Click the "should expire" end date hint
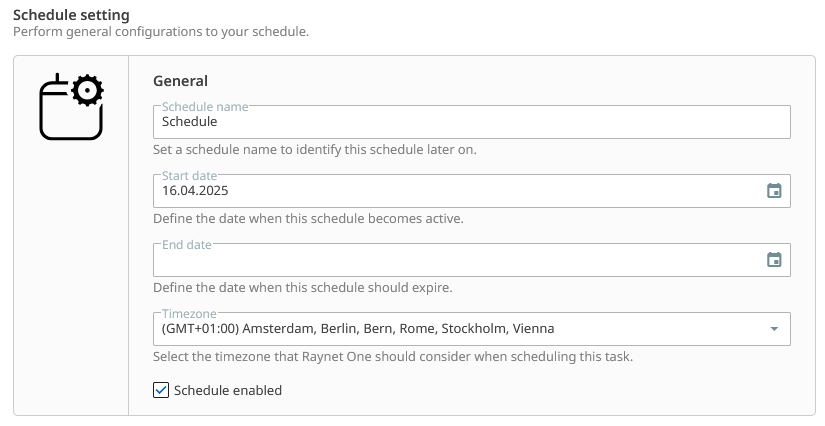 pos(302,287)
